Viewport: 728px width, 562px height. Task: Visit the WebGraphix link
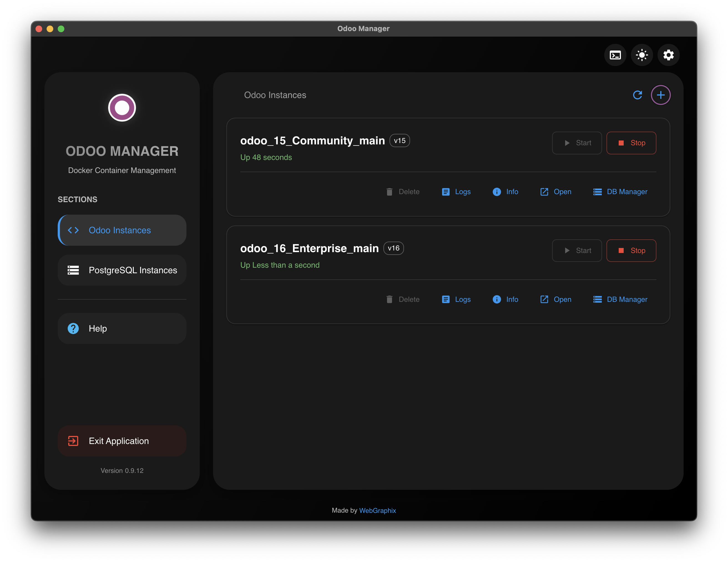pos(377,510)
